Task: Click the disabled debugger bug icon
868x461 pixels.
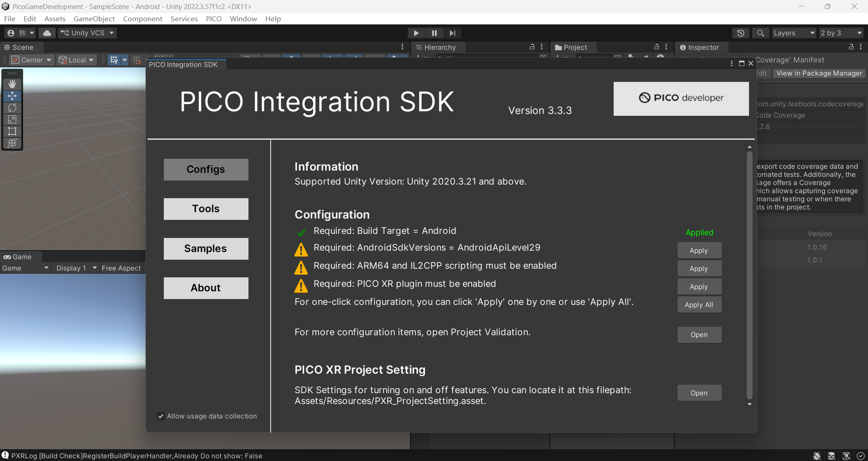Action: pos(817,456)
